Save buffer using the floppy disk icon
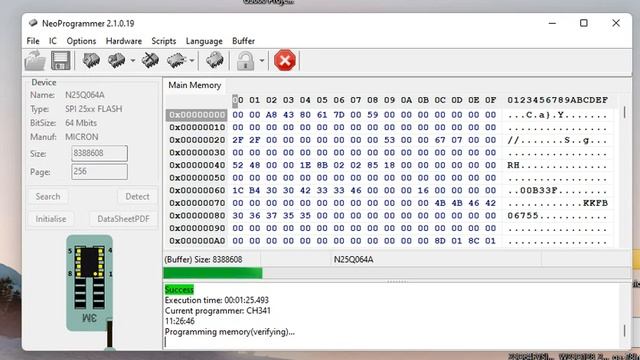 click(x=60, y=60)
